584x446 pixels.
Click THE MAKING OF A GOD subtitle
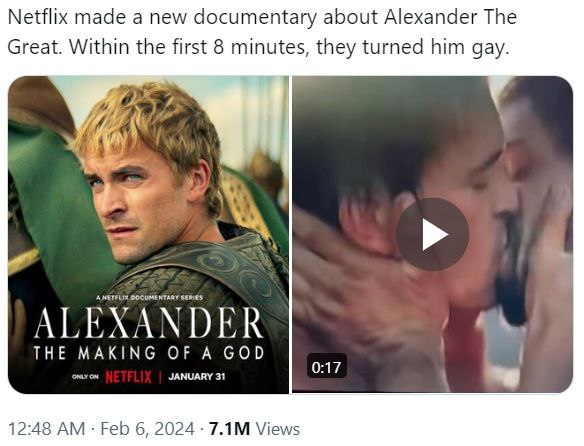coord(148,352)
